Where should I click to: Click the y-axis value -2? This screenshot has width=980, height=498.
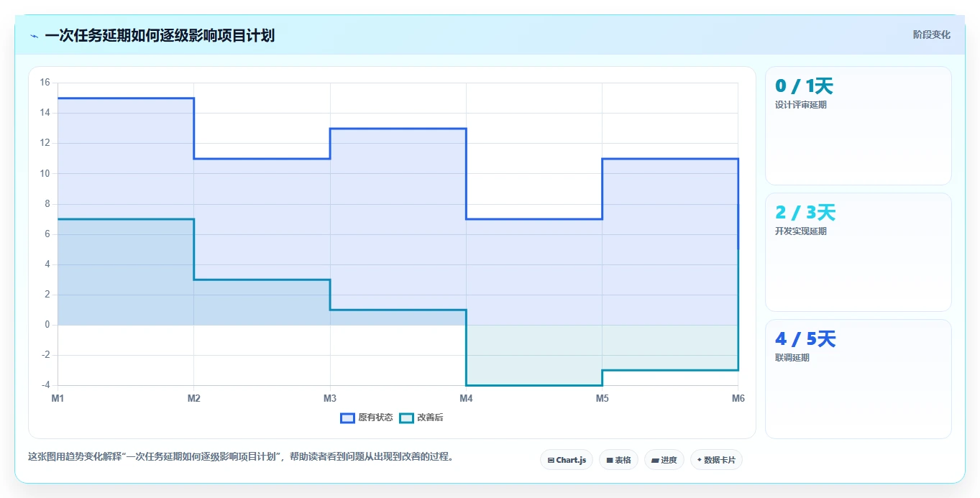click(45, 355)
